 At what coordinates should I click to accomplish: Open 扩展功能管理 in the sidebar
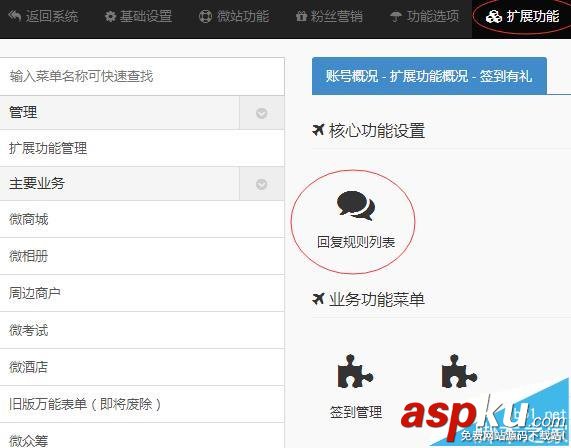[142, 149]
